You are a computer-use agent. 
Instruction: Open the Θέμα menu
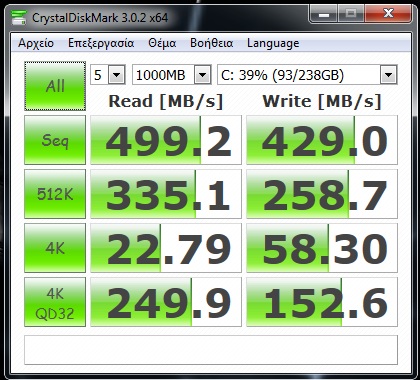162,43
